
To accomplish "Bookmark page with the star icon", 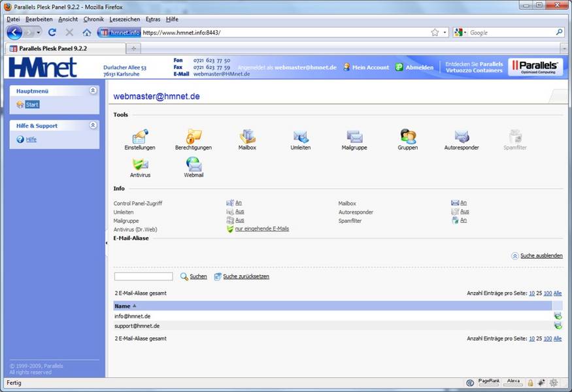I will point(435,33).
